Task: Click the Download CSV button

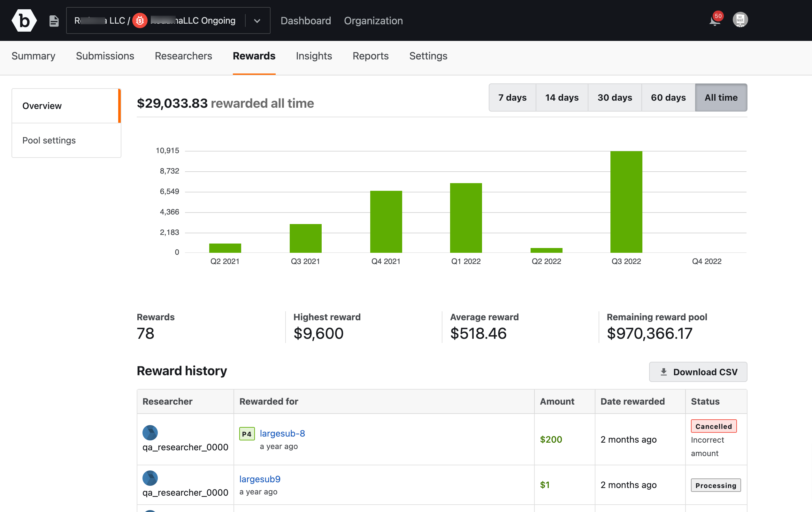Action: [x=698, y=372]
